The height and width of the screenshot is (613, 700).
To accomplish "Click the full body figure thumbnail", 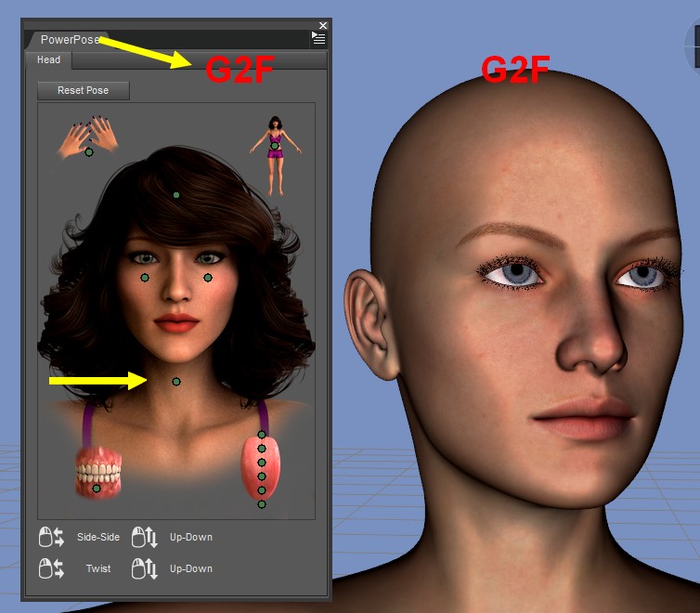I will (276, 156).
